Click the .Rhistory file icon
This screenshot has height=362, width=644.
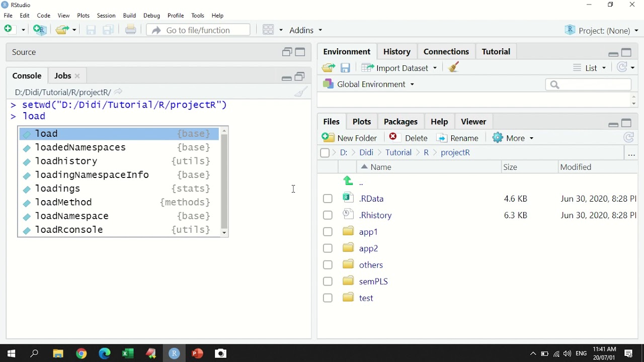348,215
